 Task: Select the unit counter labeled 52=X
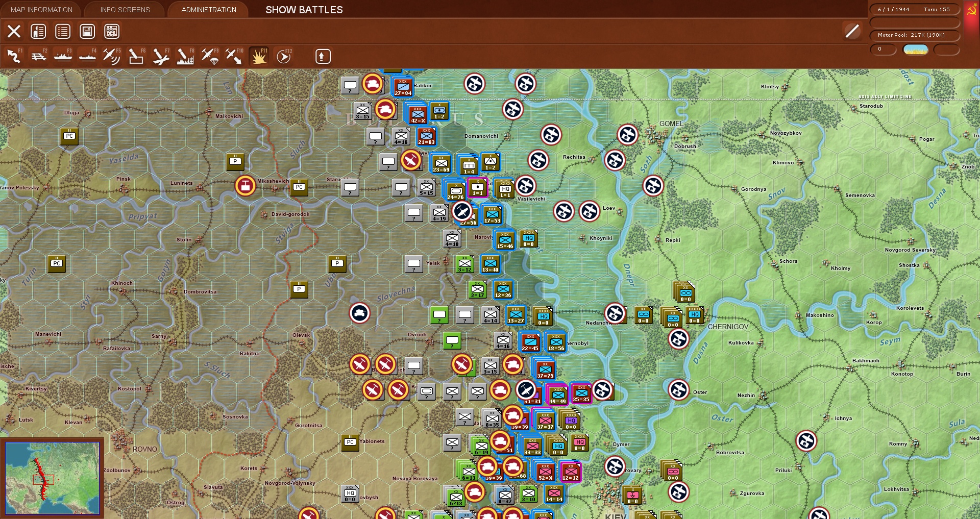(x=545, y=472)
